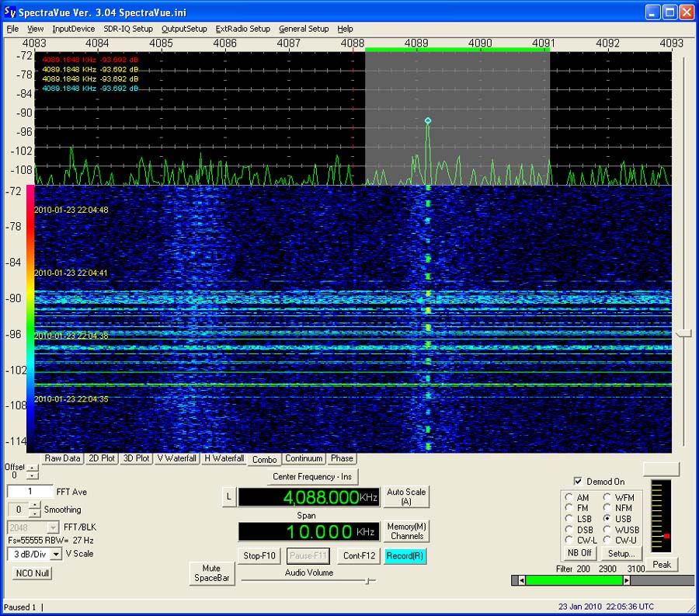
Task: Click the Record(R) button
Action: click(405, 556)
